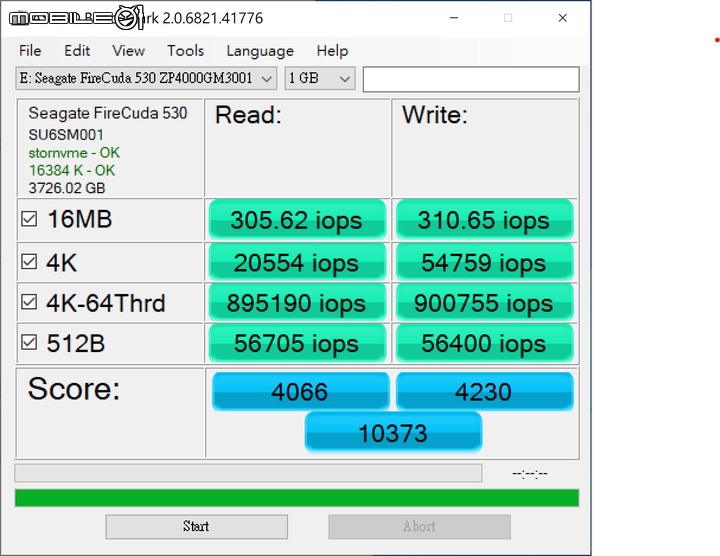Open the View menu

coord(129,51)
